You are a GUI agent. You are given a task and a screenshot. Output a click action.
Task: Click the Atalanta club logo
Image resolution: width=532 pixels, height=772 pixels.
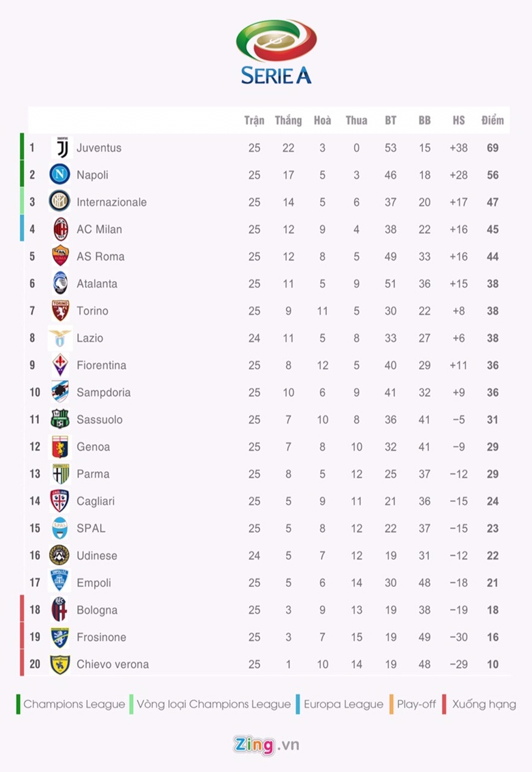pos(60,283)
